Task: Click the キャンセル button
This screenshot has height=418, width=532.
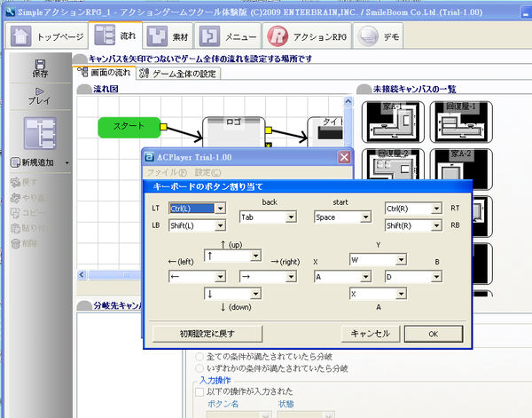Action: 371,334
